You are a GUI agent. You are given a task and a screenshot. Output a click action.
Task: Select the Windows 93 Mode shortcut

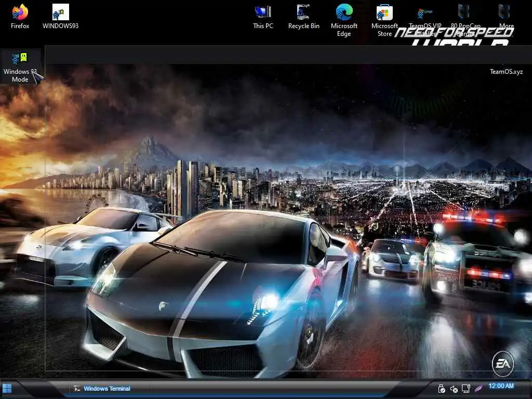tap(20, 66)
